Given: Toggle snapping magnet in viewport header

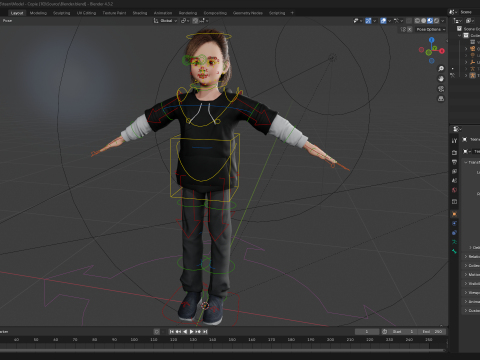Looking at the screenshot, I should (195, 21).
